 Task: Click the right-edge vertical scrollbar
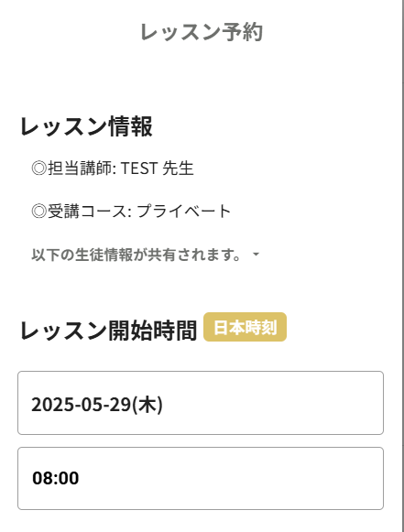[x=403, y=266]
